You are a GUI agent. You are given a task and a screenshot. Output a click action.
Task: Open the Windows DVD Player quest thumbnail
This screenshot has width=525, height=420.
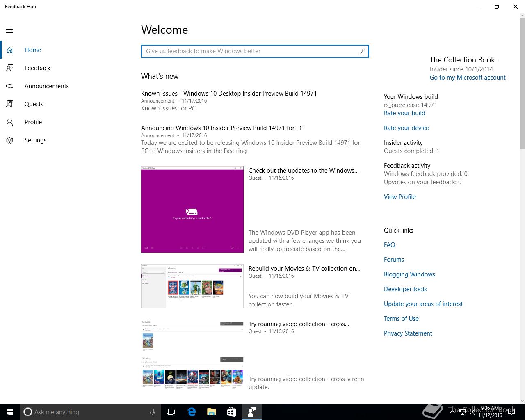[192, 209]
